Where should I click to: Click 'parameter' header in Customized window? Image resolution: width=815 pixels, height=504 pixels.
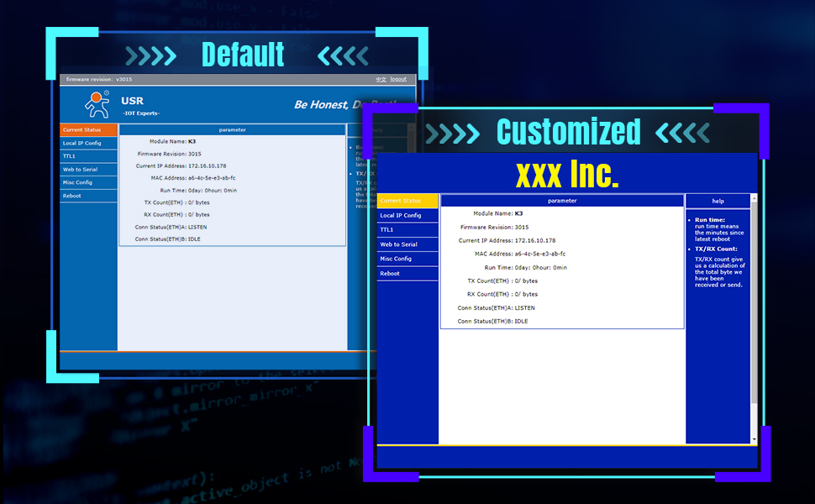tap(562, 201)
